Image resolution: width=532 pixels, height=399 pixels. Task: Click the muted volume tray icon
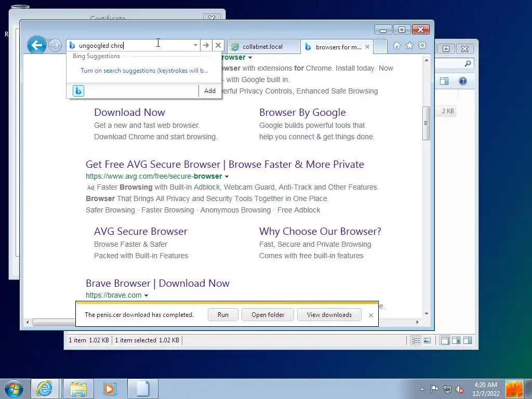coord(460,389)
